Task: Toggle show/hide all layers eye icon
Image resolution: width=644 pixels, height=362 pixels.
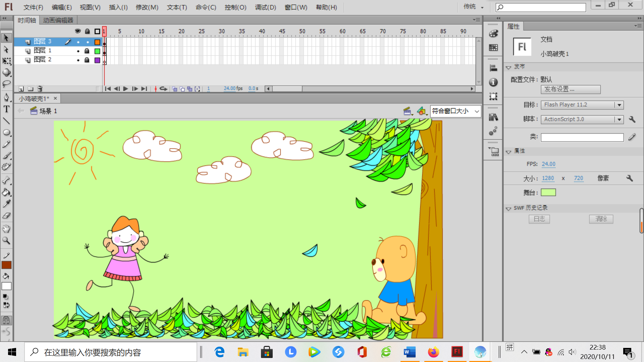Action: [78, 31]
